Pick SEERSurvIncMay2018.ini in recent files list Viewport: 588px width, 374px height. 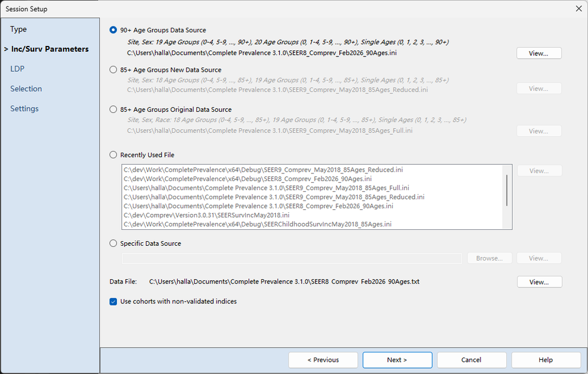coord(206,215)
